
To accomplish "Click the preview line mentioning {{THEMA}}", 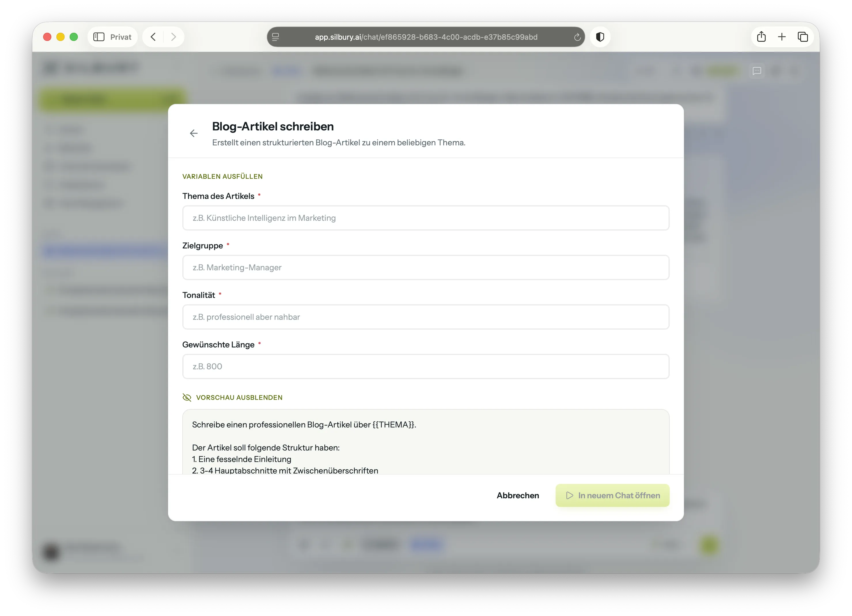I will click(304, 425).
